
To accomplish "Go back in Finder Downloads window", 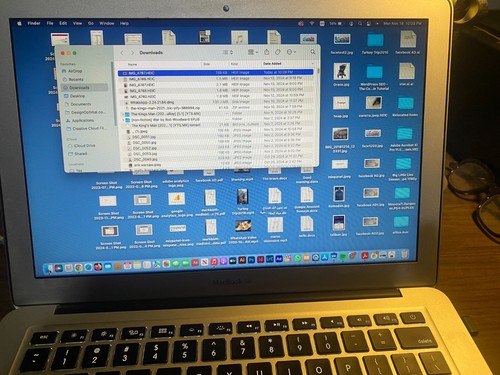I will click(x=122, y=53).
